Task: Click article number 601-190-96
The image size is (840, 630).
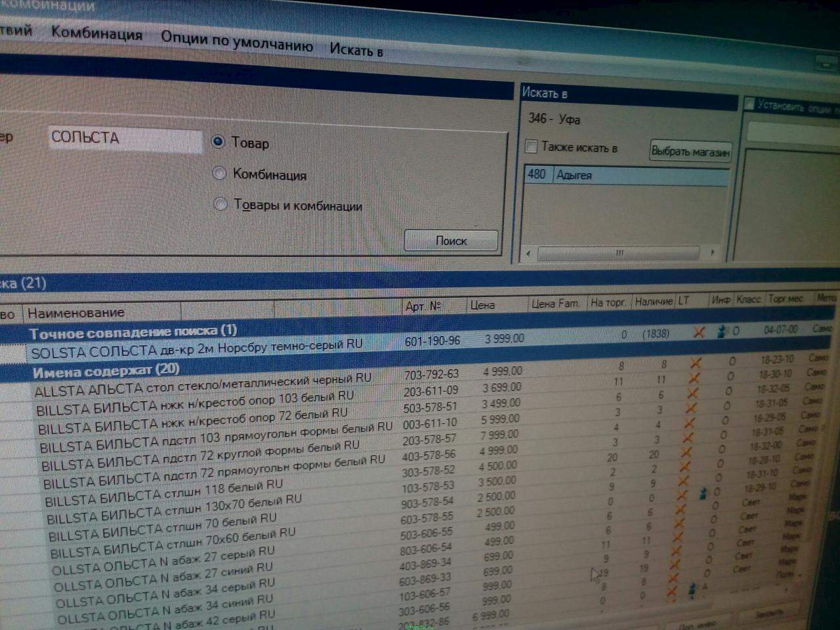Action: click(x=432, y=341)
